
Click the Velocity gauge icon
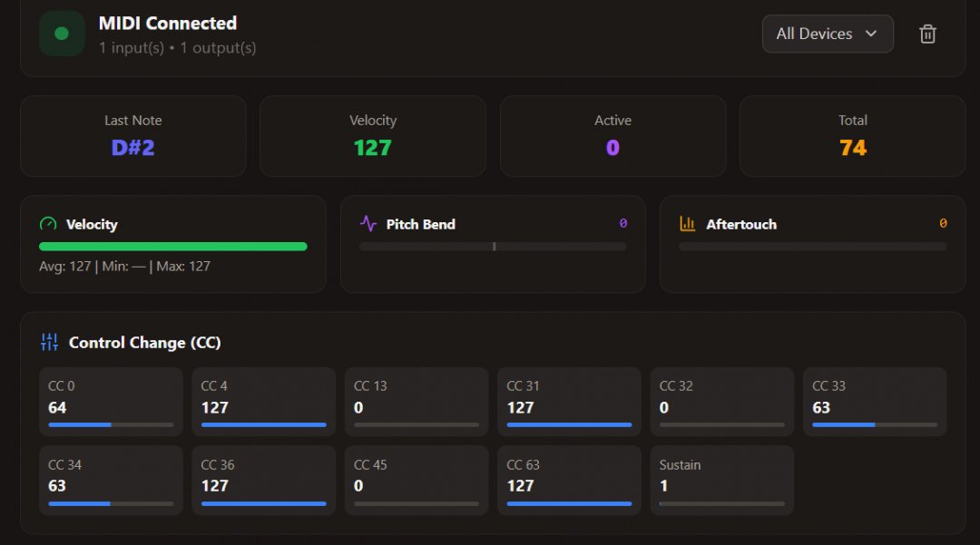tap(48, 224)
